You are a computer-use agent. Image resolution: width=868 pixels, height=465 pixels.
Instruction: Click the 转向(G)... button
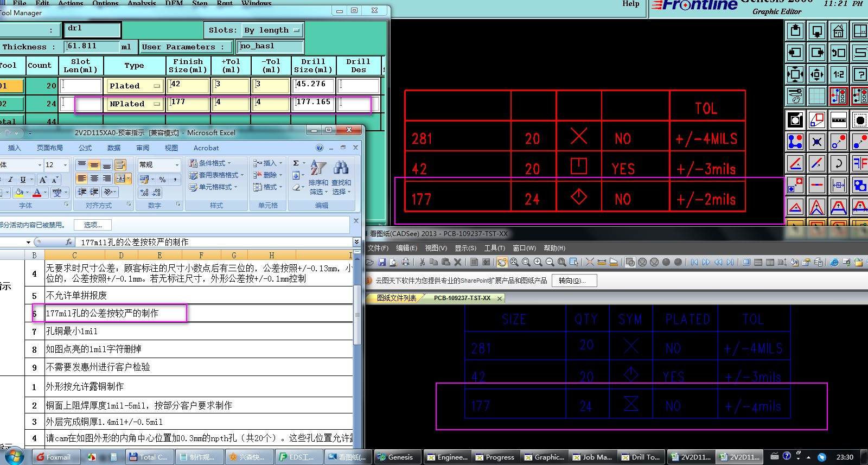pyautogui.click(x=574, y=281)
